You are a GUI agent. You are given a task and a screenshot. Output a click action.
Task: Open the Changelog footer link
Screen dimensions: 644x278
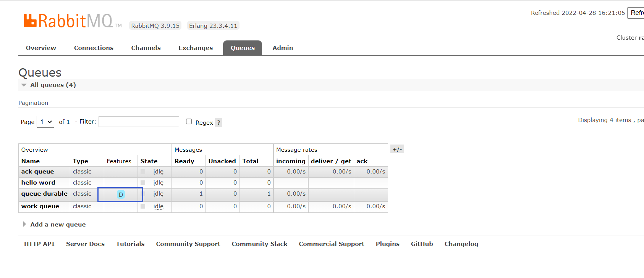pos(461,244)
